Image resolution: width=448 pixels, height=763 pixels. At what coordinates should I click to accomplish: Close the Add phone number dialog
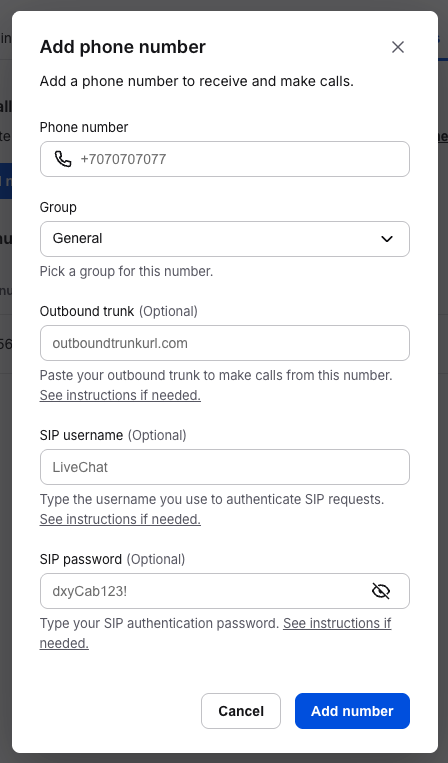tap(398, 47)
